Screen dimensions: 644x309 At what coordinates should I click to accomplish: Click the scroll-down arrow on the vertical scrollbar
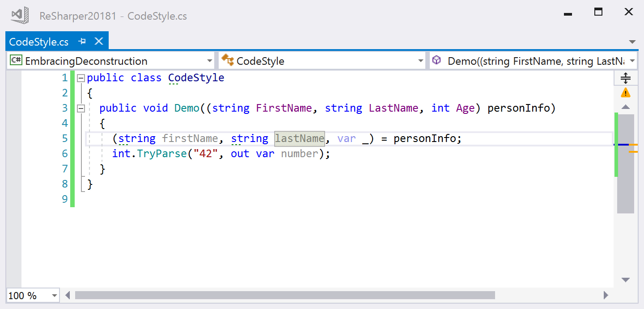point(625,279)
